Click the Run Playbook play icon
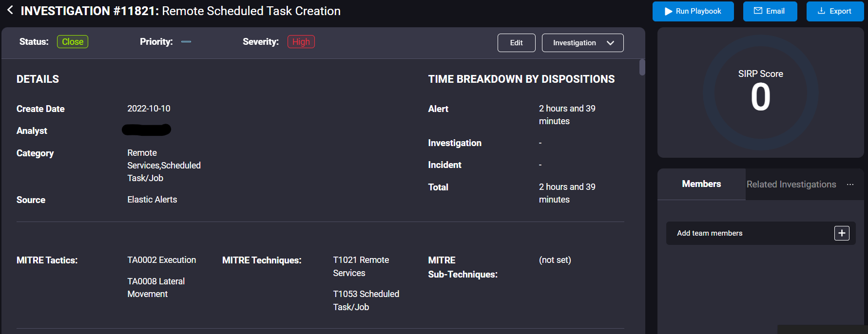 (668, 11)
